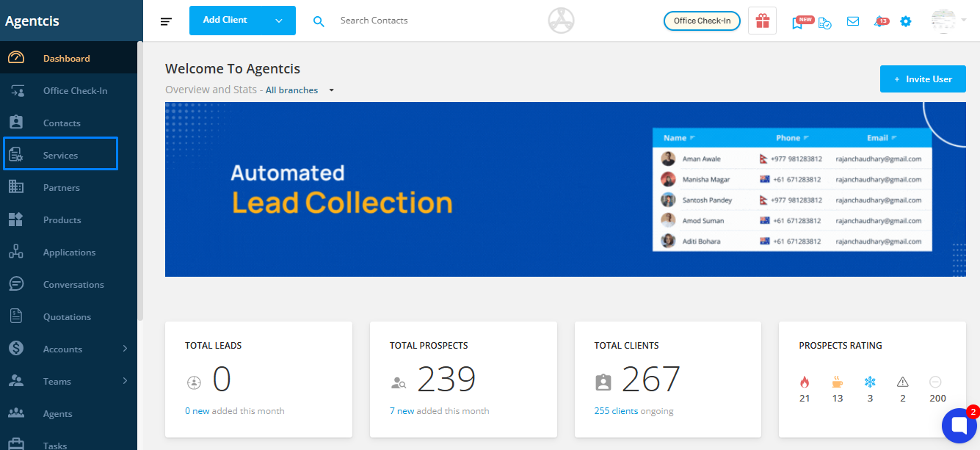
Task: Expand the Accounts submenu chevron
Action: coord(125,349)
